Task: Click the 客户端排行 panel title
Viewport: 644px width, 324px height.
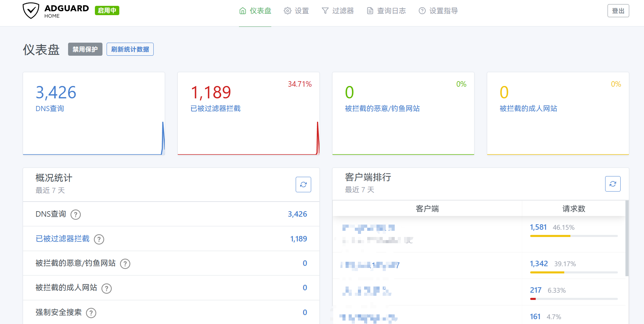Action: click(x=368, y=177)
